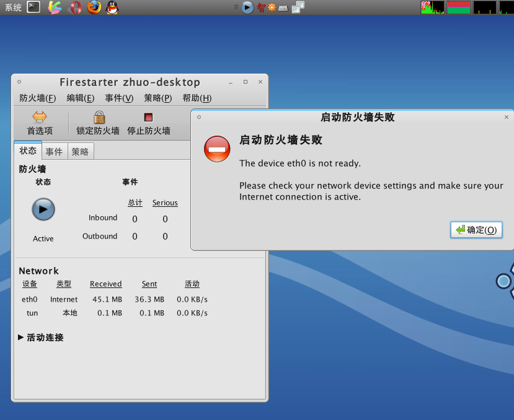514x420 pixels.
Task: Click 停止防火墙 stop toolbar button
Action: (x=149, y=123)
